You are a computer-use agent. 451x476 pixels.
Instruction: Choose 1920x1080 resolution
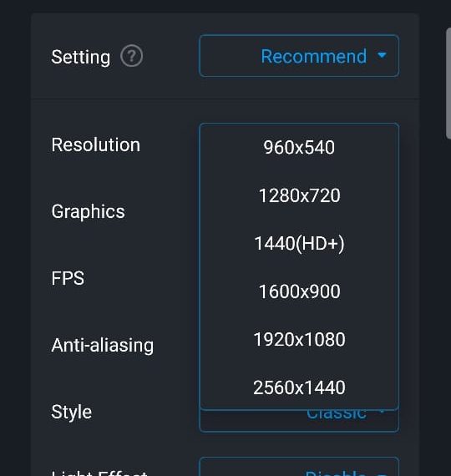pyautogui.click(x=299, y=339)
